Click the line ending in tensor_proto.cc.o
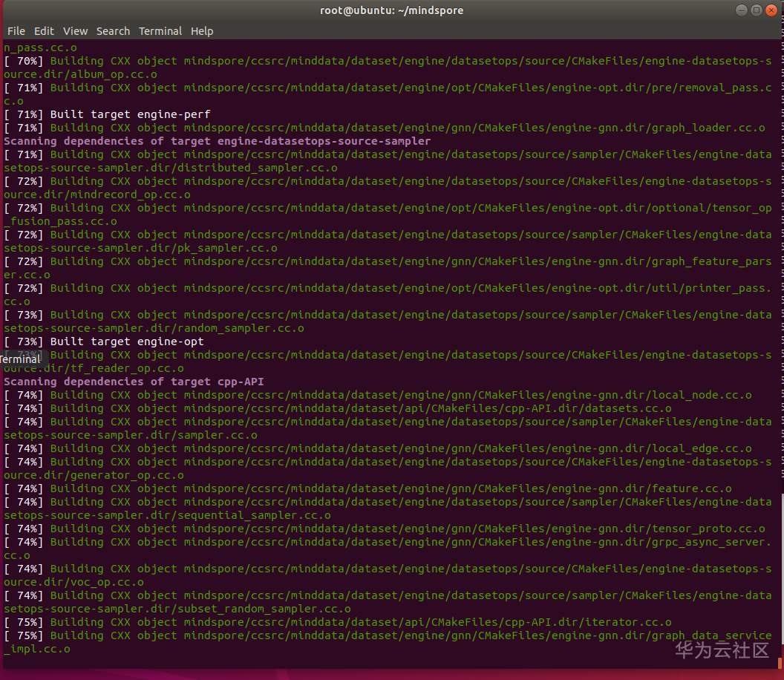 coord(385,529)
